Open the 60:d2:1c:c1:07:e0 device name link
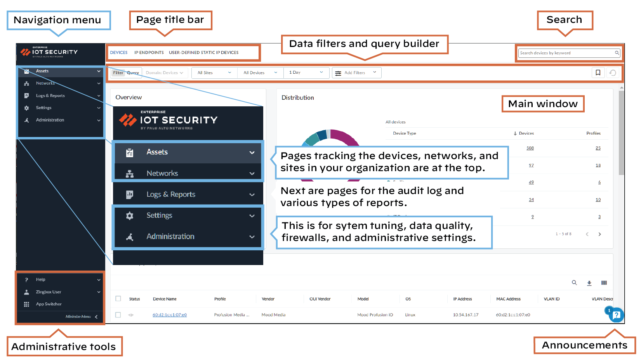641x364 pixels. tap(170, 315)
